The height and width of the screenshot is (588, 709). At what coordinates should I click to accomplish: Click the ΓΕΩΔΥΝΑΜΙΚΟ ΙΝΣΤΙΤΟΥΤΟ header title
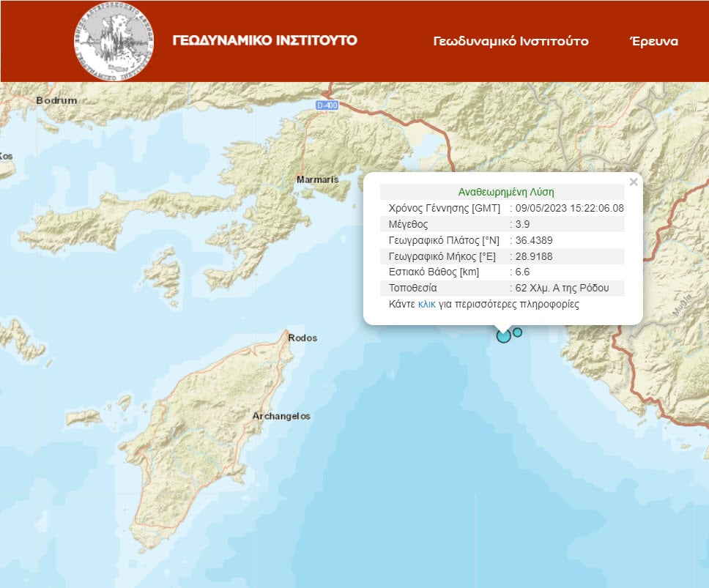[265, 41]
